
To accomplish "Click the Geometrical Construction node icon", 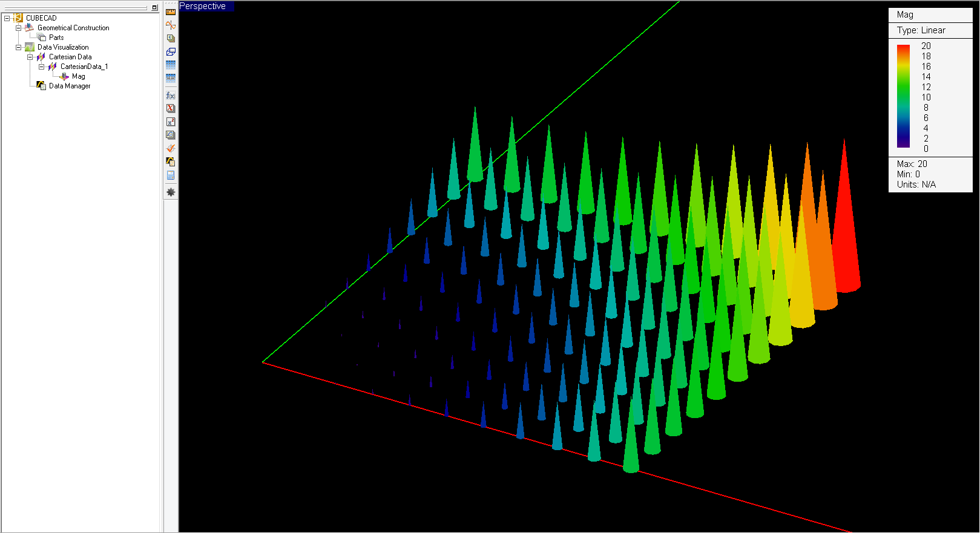I will 29,28.
